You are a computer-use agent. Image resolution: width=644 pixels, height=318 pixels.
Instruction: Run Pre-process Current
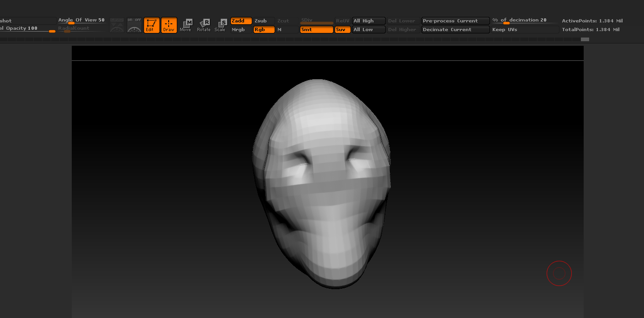click(x=455, y=21)
